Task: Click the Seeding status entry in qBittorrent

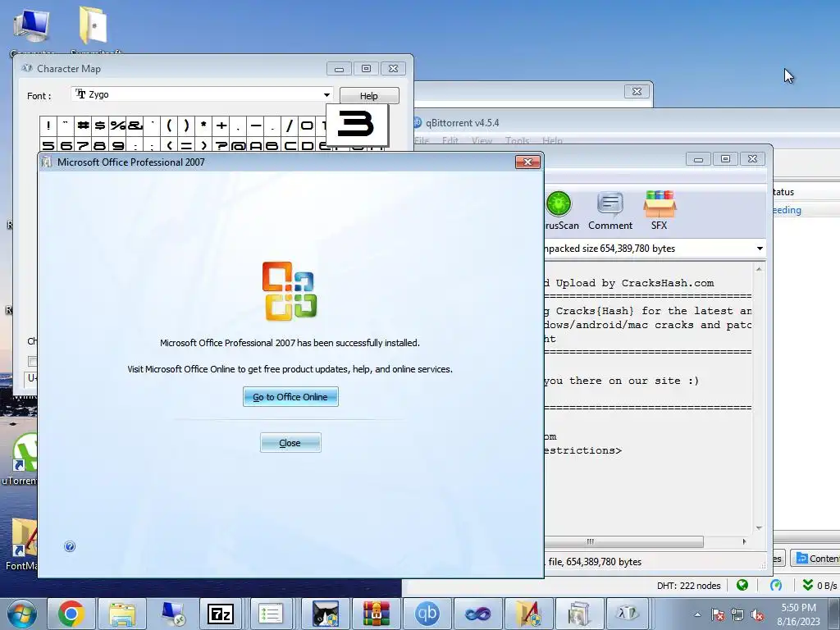Action: 787,210
